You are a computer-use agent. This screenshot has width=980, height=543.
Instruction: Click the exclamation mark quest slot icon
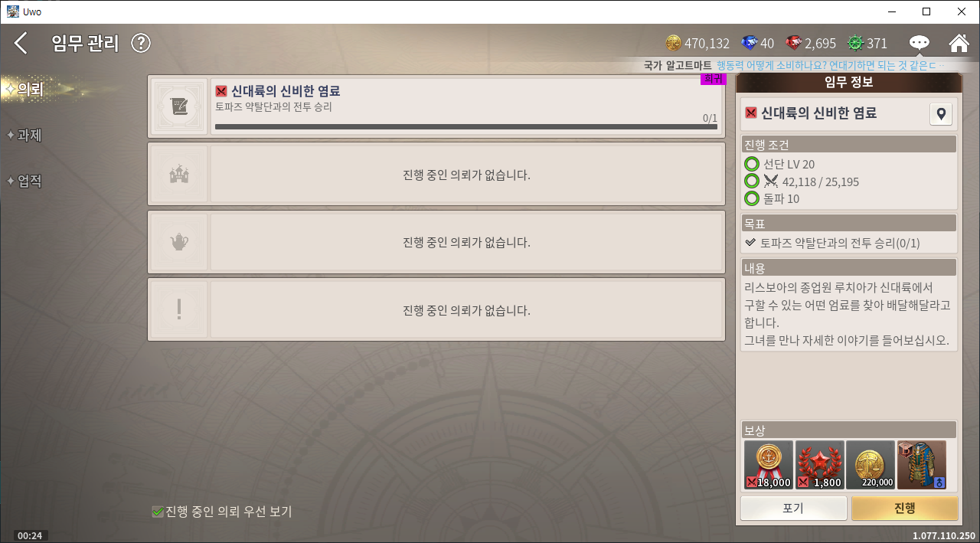179,309
